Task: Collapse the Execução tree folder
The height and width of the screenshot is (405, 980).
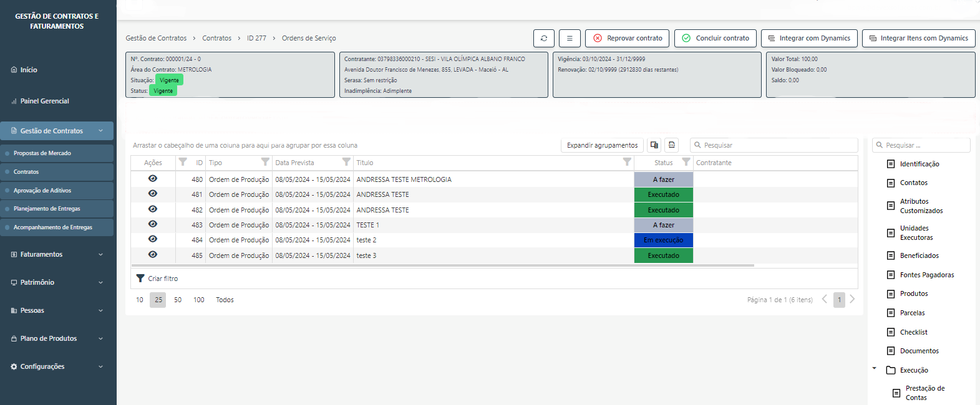Action: coord(874,369)
